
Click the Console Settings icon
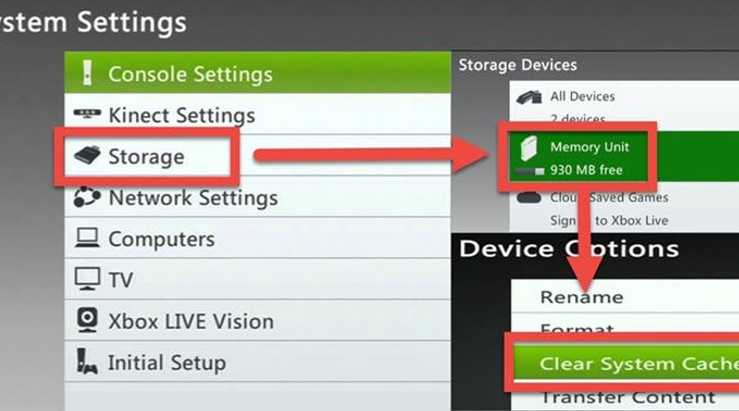(x=87, y=74)
